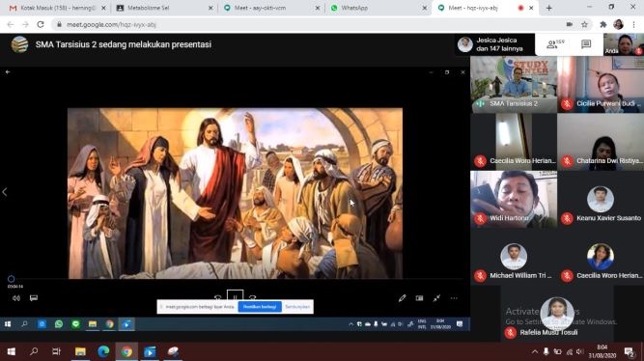Open Microsoft Edge from the taskbar
The image size is (644, 361).
(x=103, y=351)
